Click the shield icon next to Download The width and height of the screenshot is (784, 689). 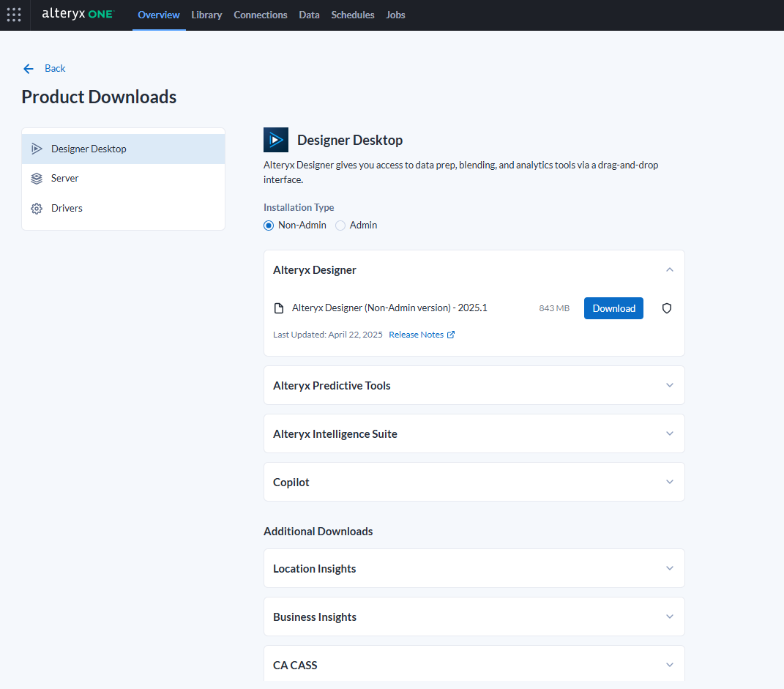(x=666, y=308)
